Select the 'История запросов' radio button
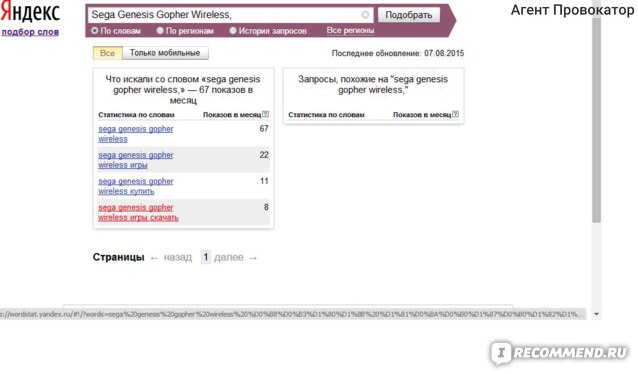 click(233, 31)
